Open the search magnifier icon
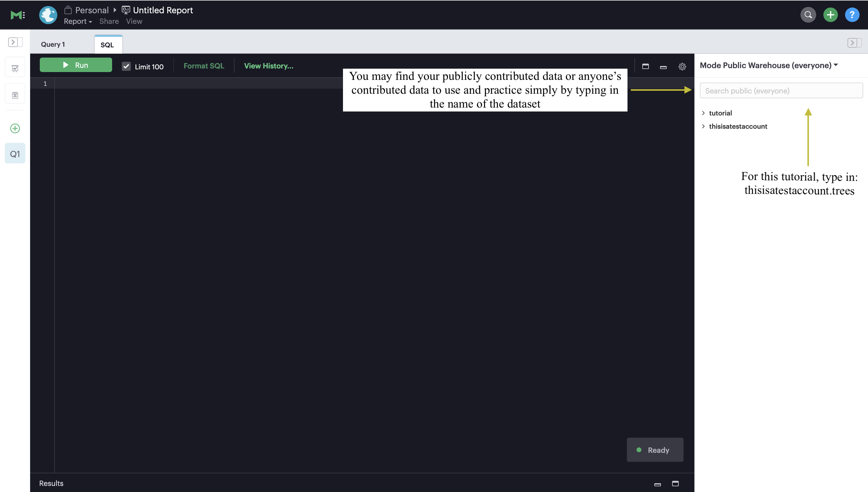The image size is (868, 492). (x=808, y=15)
